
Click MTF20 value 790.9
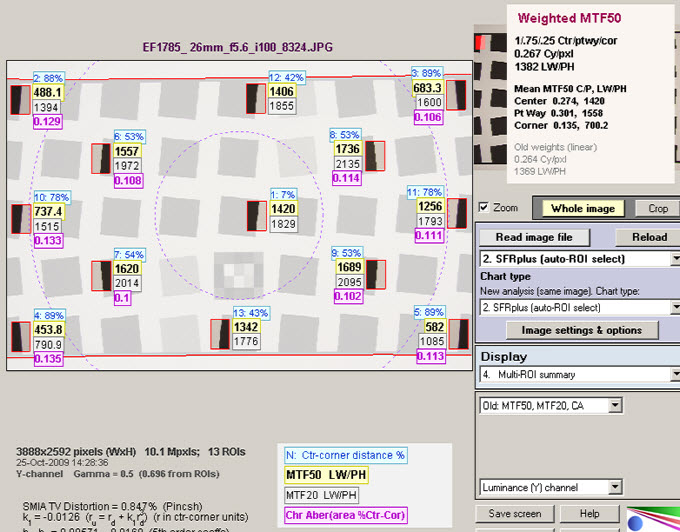[x=49, y=345]
